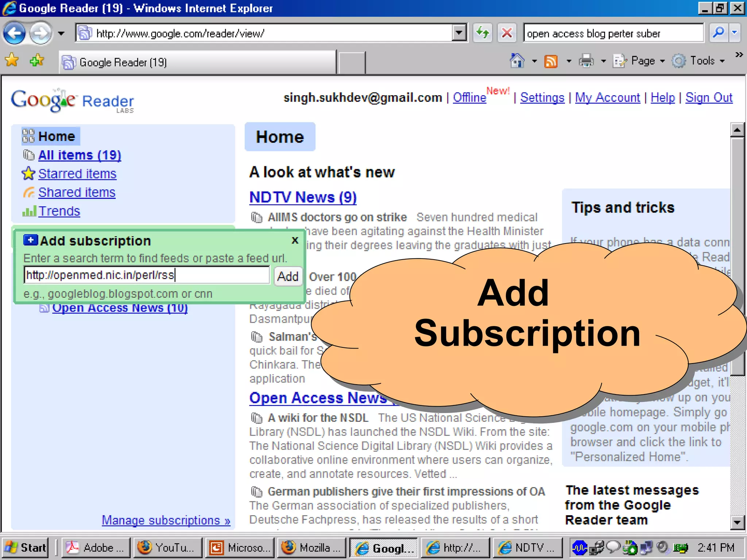Open the Trends link

59,211
